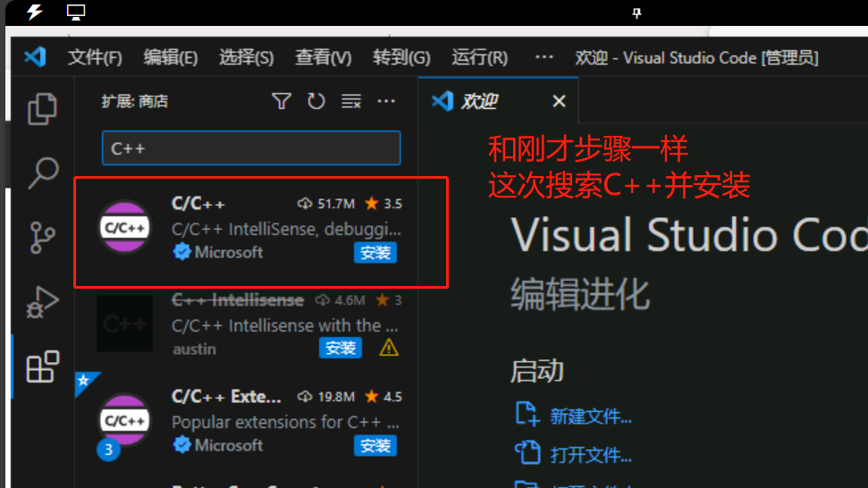Click the 打开文件... link
The image size is (868, 488).
point(591,455)
